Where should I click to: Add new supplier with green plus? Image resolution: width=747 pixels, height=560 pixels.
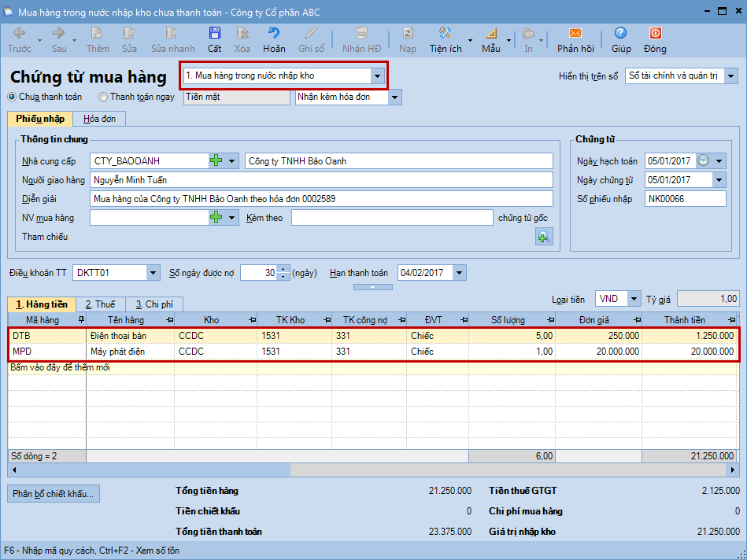coord(216,161)
